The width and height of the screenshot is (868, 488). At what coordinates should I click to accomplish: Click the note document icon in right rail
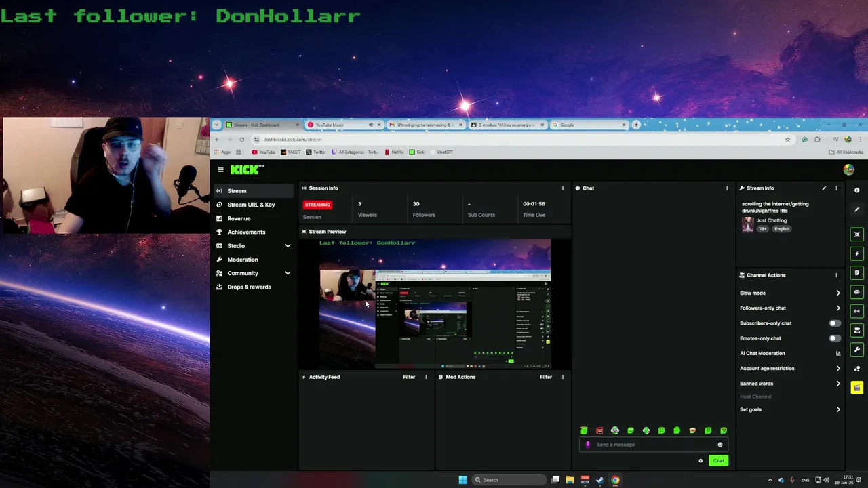point(857,272)
